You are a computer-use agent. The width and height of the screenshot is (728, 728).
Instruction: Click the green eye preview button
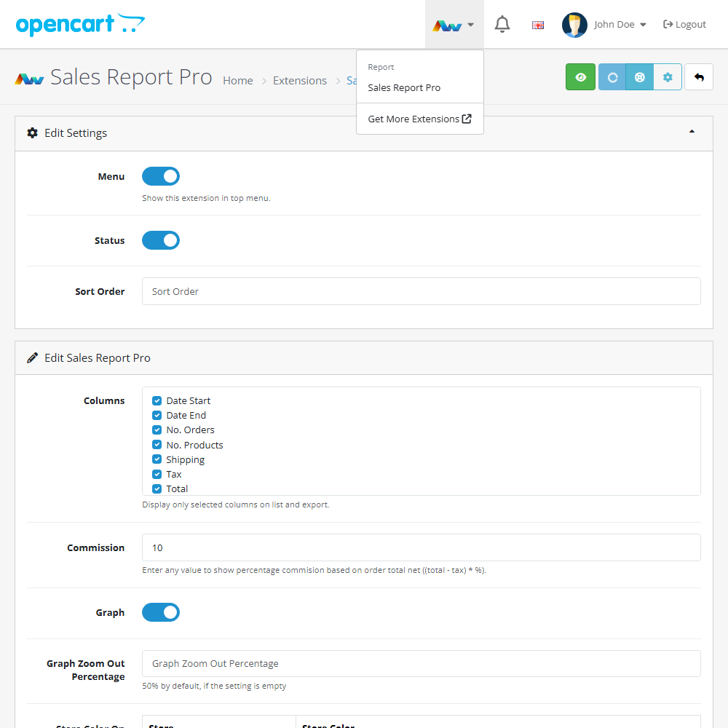(x=580, y=77)
